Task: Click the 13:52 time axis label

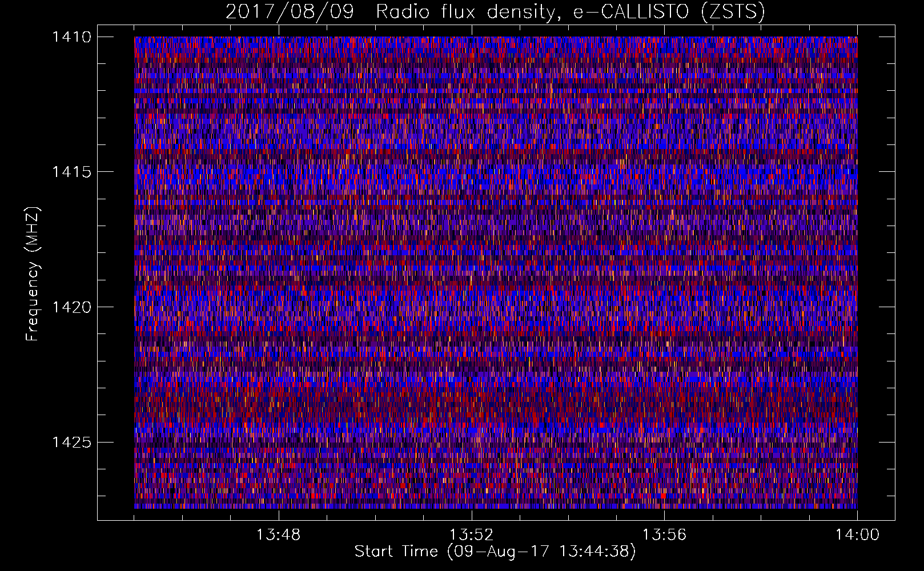Action: click(x=471, y=535)
